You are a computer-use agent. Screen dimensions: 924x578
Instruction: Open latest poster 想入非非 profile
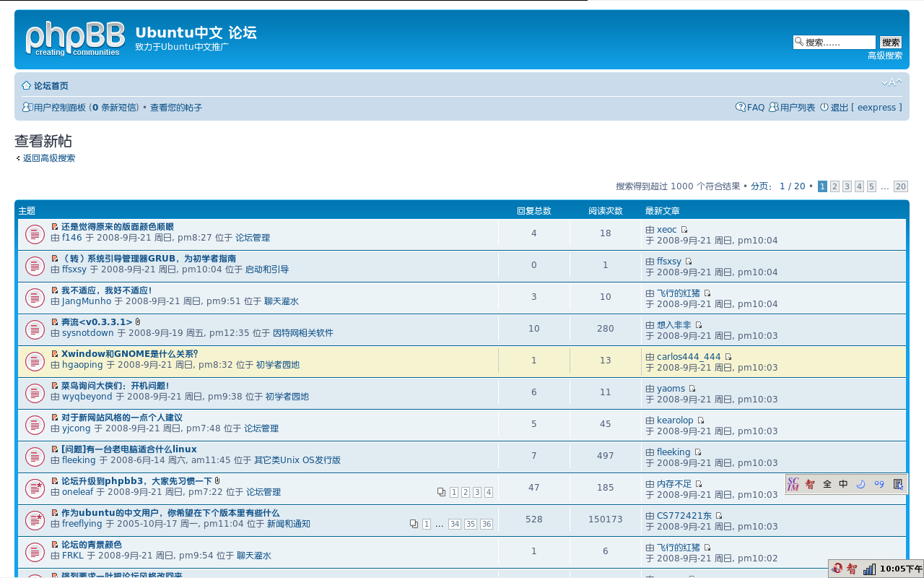[x=674, y=325]
